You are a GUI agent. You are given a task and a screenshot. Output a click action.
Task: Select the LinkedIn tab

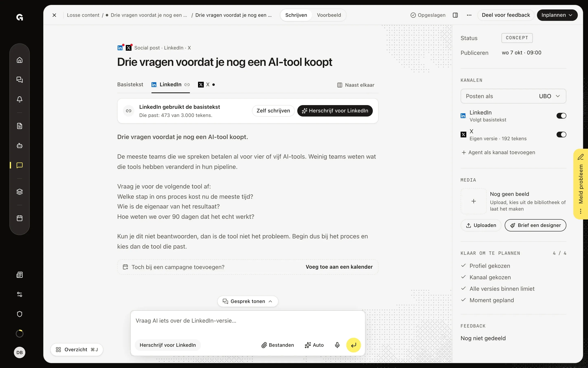170,84
